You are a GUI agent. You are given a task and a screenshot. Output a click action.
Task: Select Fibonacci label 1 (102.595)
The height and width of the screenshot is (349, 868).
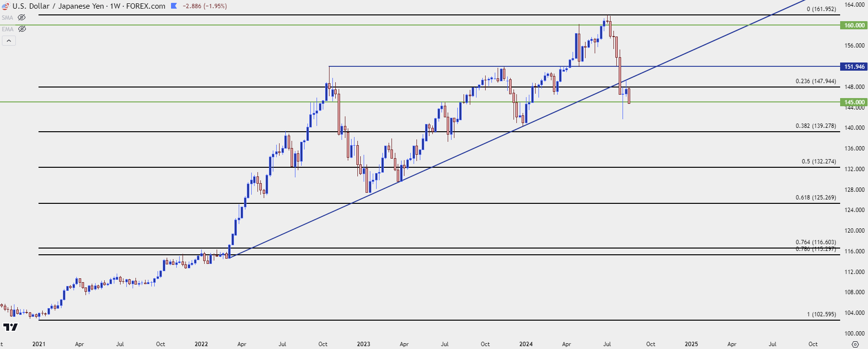point(821,314)
